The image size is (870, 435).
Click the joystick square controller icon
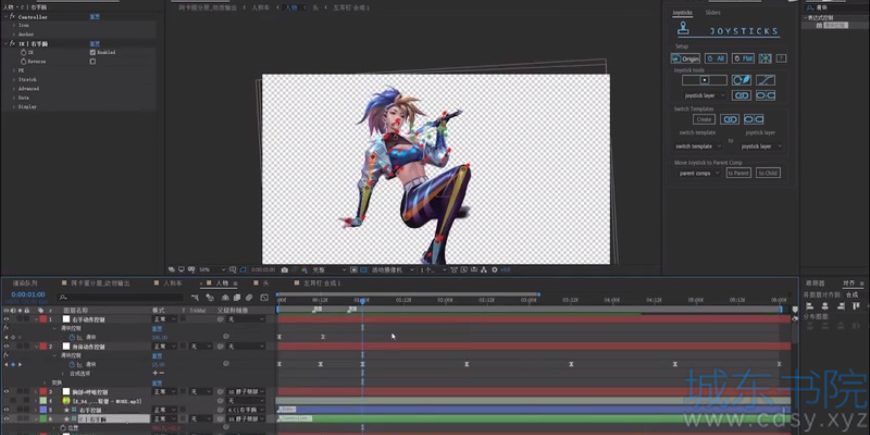[704, 80]
